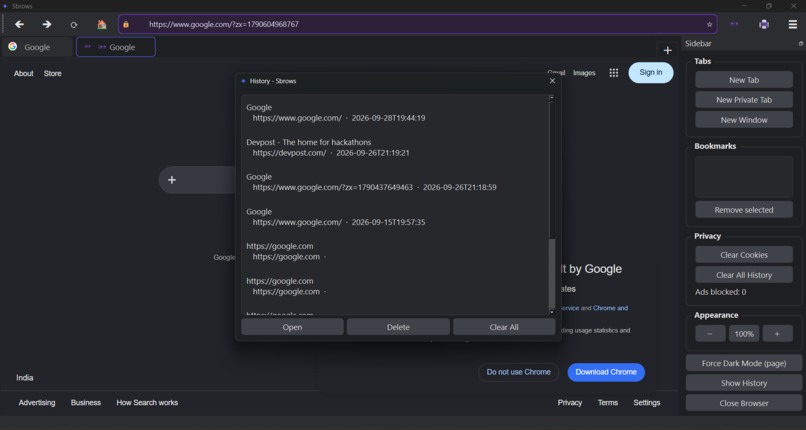Click New Window button
The height and width of the screenshot is (430, 806).
pos(744,120)
